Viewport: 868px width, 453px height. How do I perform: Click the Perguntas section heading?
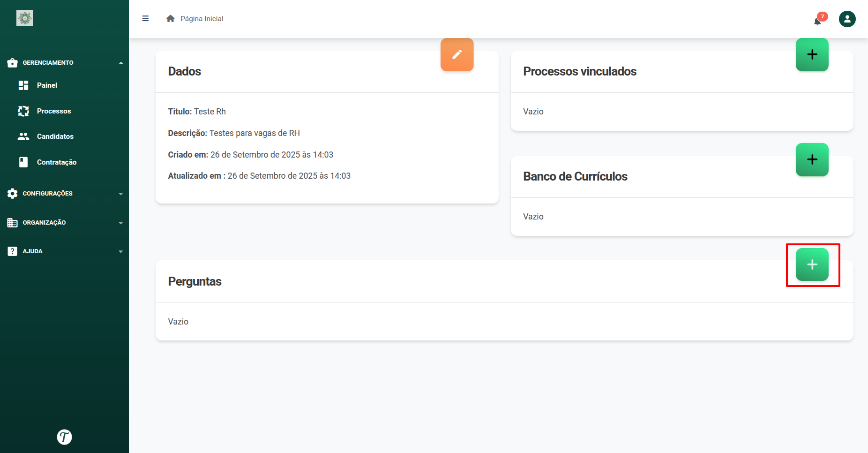195,281
